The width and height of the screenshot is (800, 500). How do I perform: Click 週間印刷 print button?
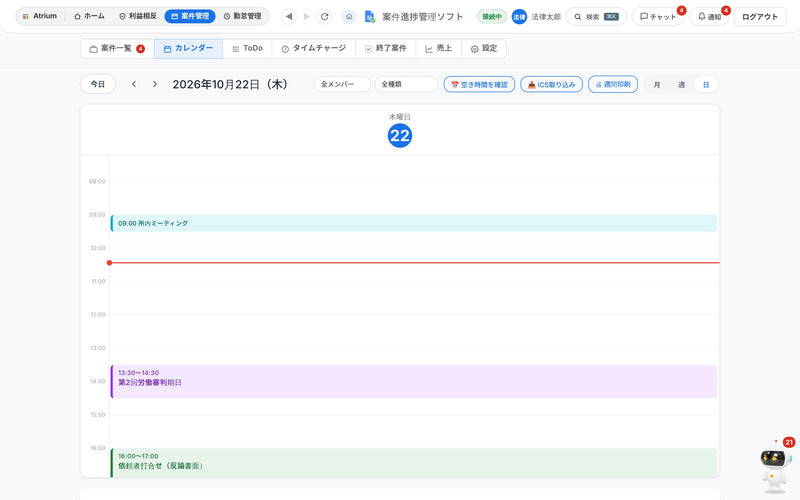[613, 84]
